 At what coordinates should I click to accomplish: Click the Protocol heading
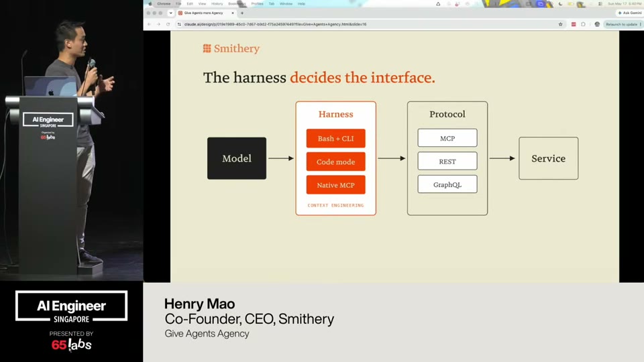(447, 114)
